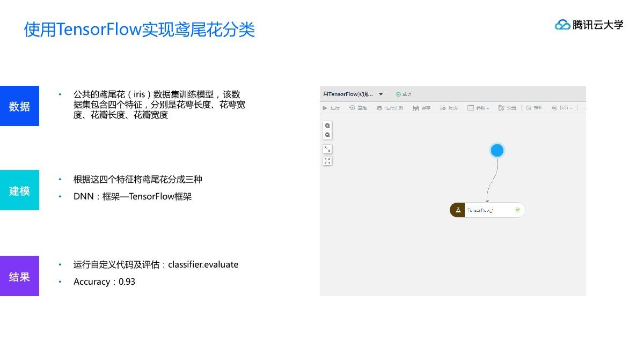Click the Settings (设置) toolbar button
This screenshot has height=362, width=644.
point(507,108)
